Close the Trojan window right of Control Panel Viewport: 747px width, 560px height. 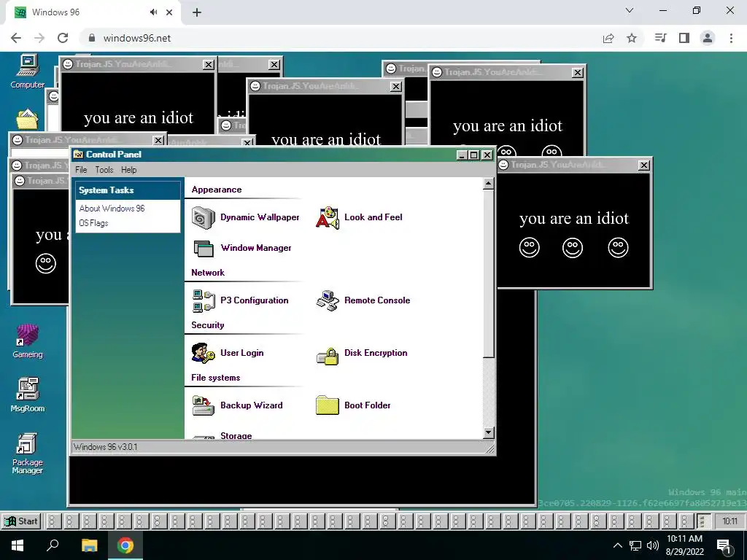click(643, 166)
